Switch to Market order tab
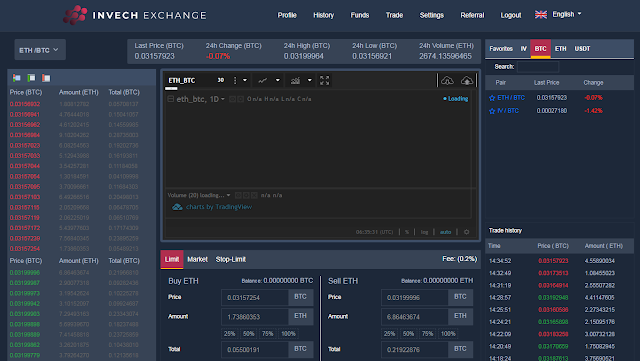The image size is (640, 361). (x=198, y=259)
